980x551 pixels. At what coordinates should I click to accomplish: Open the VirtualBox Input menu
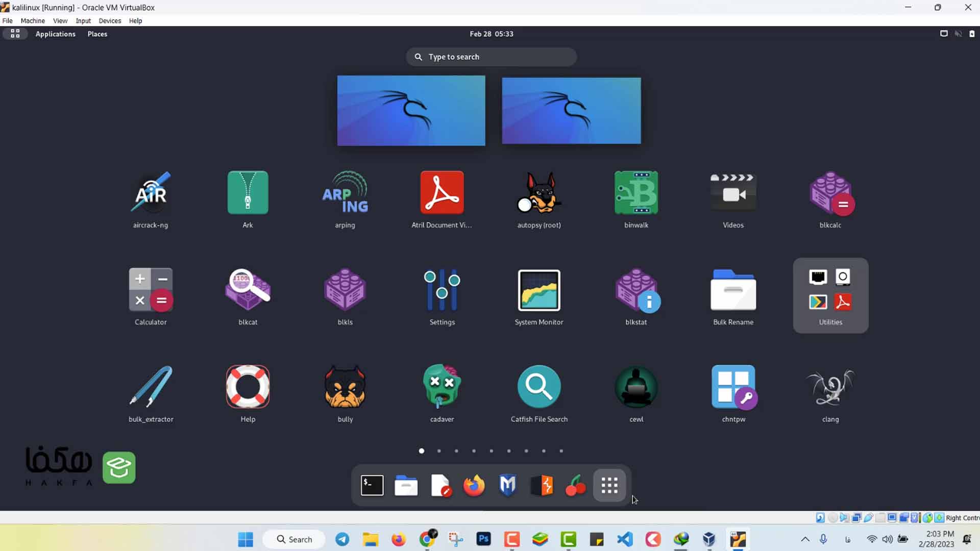click(83, 21)
